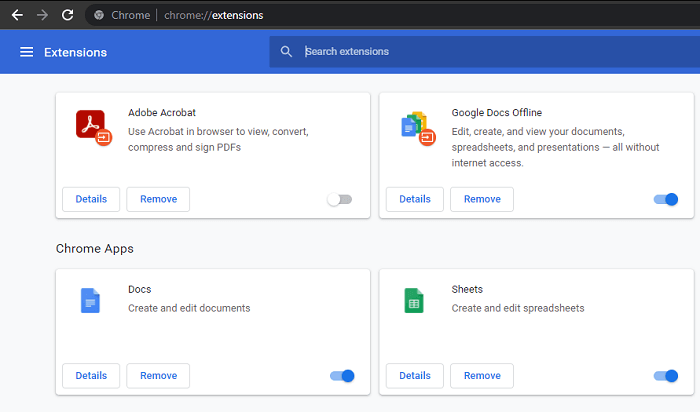Viewport: 700px width, 412px height.
Task: Remove the Google Docs Offline extension
Action: (481, 199)
